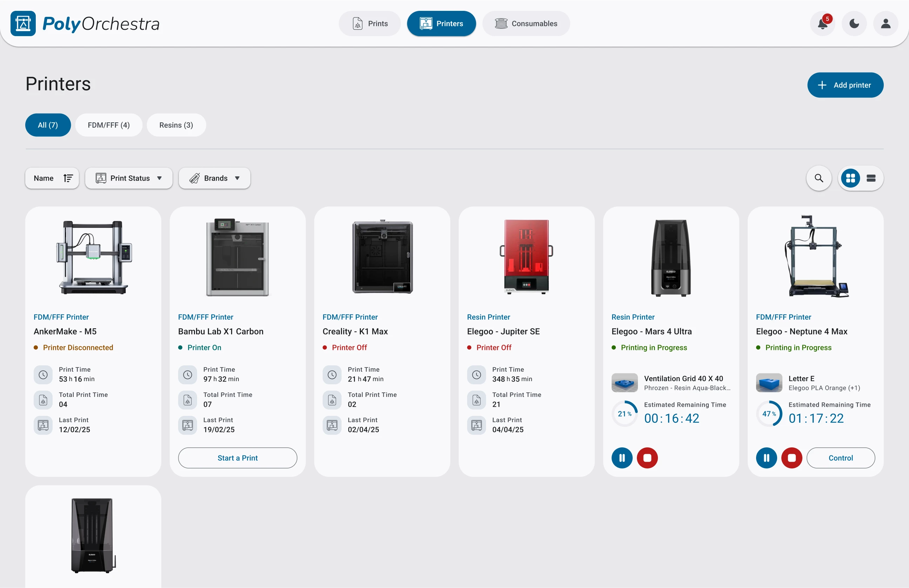Open the Elegoo Mars 4 Ultra image
Viewport: 909px width, 588px height.
coord(671,258)
